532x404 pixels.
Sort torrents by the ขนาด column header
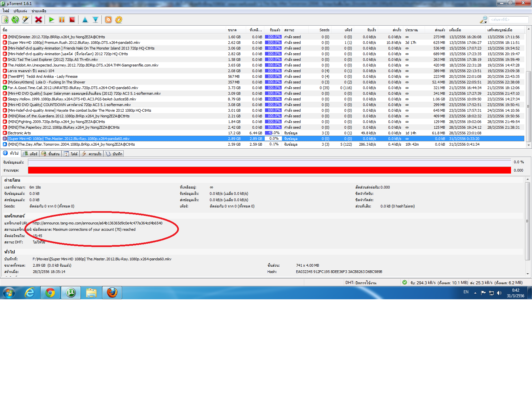pos(236,30)
